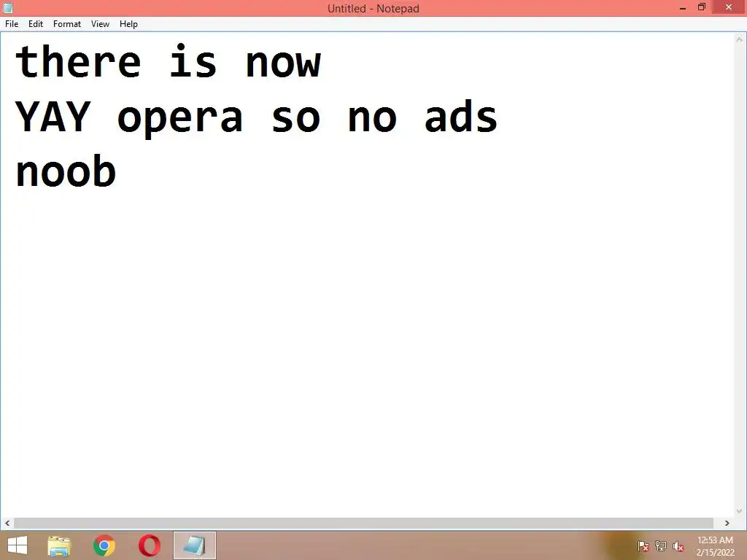The width and height of the screenshot is (747, 560).
Task: Click the "Untitled - Notepad" title bar text
Action: 373,8
